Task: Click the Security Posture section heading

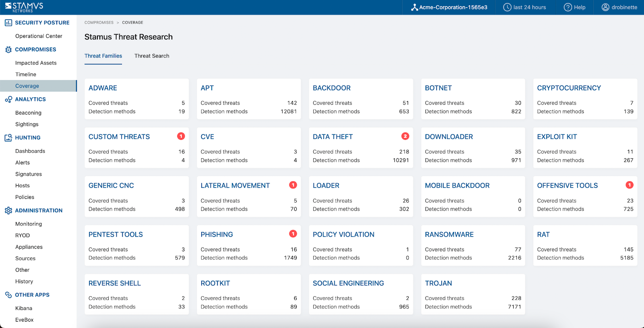Action: (x=42, y=23)
